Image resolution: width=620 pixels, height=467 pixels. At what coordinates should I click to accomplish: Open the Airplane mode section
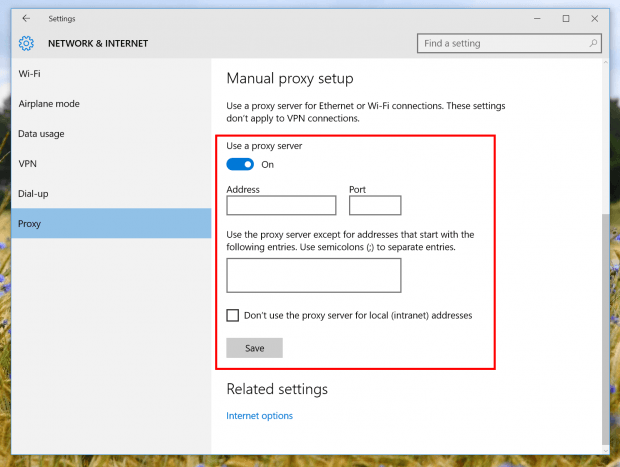click(111, 104)
